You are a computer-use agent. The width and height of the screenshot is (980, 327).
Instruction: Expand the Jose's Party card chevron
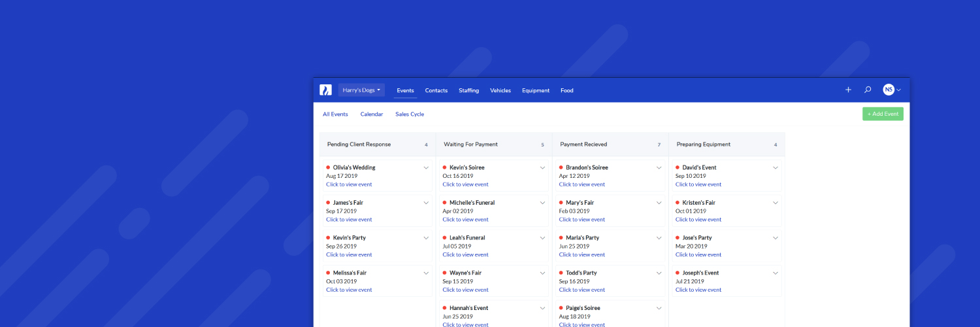pos(776,238)
